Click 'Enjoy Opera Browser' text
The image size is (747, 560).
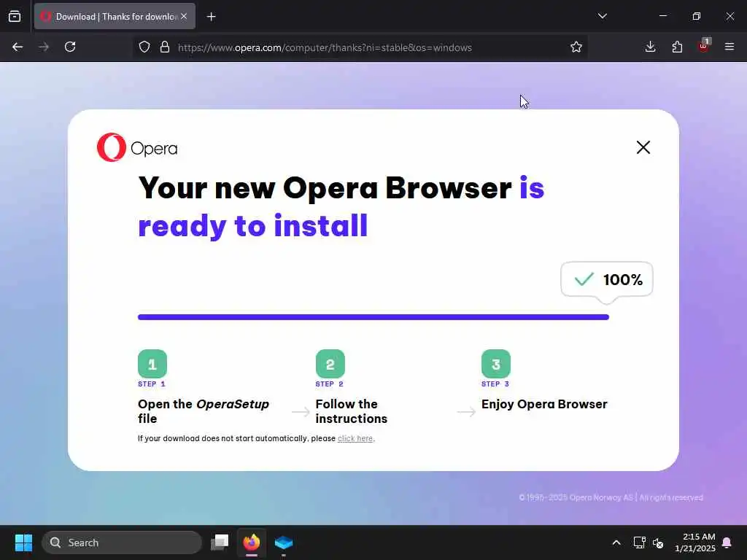(544, 404)
